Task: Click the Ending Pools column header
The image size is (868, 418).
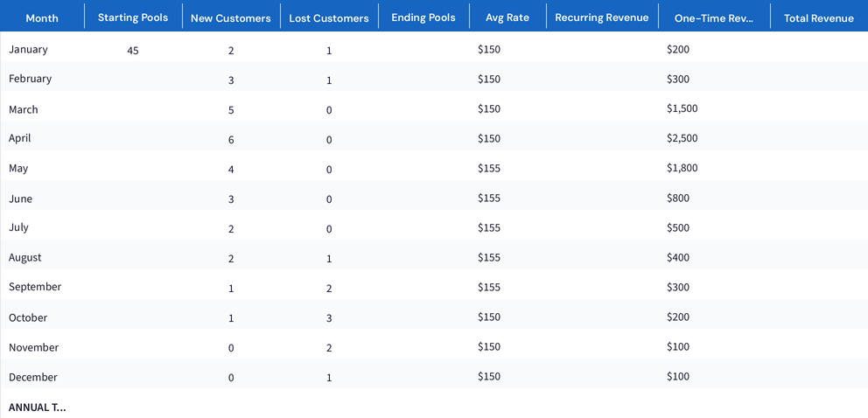Action: click(423, 17)
